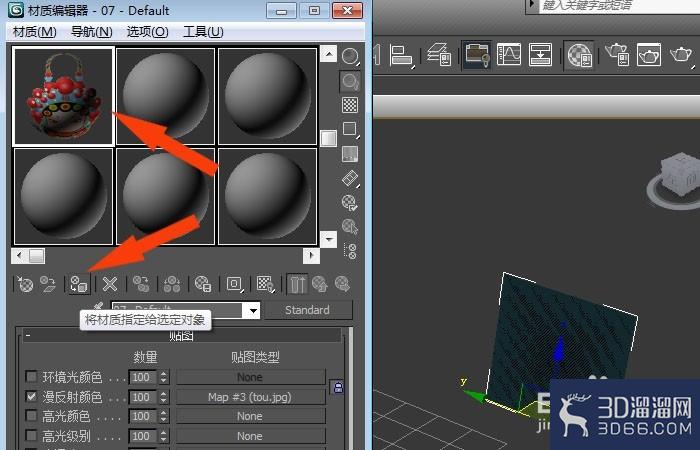
Task: Toggle the Show End Result icon
Action: (x=297, y=284)
